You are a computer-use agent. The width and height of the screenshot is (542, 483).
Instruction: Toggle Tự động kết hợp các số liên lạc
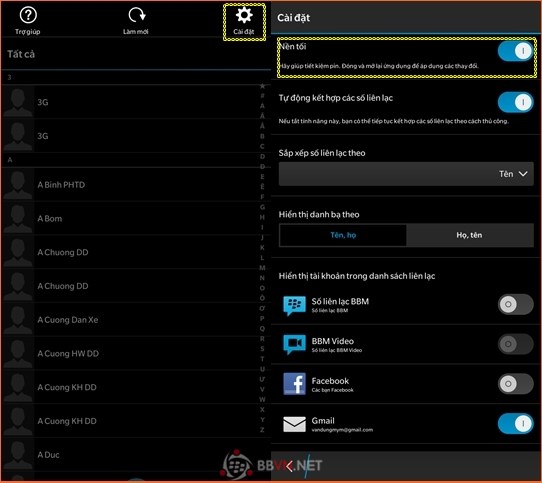point(515,102)
